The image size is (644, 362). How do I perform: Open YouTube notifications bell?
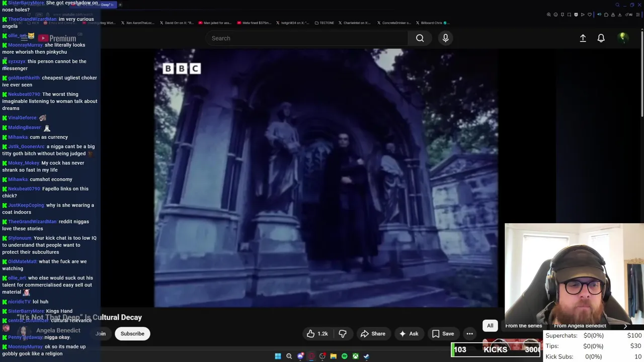(601, 38)
